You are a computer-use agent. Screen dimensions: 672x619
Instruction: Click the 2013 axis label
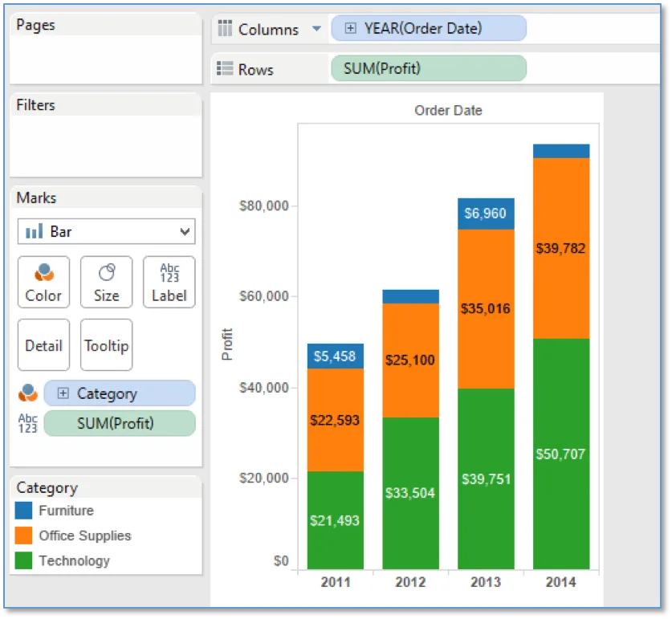pyautogui.click(x=486, y=582)
